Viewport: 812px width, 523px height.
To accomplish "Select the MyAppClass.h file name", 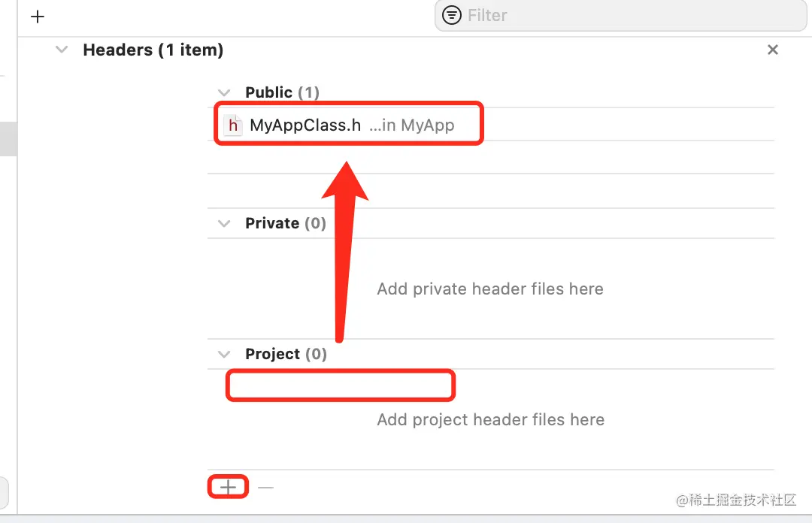I will click(305, 125).
